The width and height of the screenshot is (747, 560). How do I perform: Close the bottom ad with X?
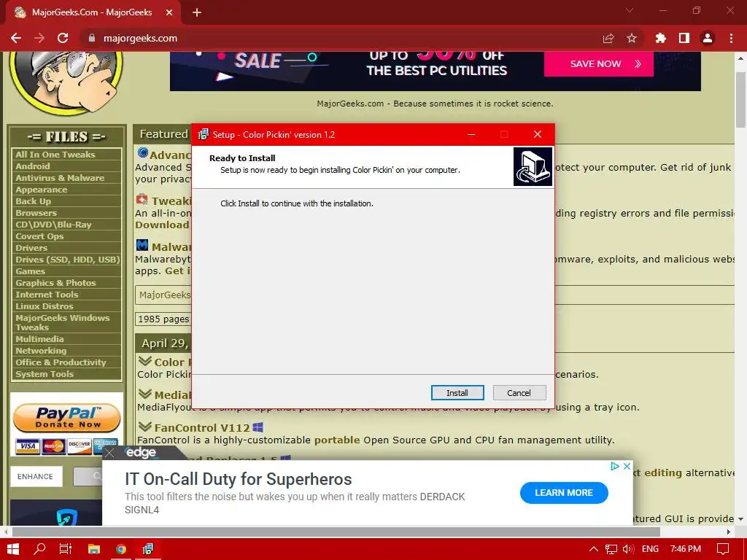click(x=627, y=466)
